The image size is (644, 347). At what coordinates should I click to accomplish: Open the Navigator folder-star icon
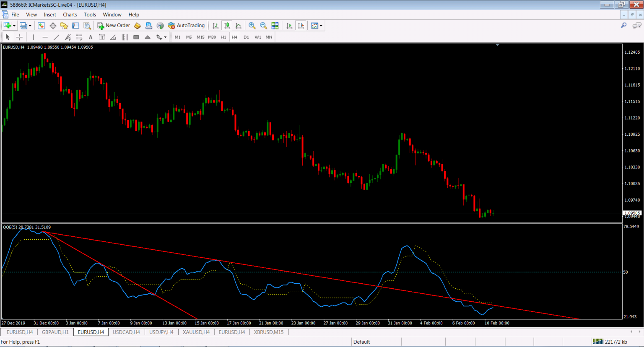coord(64,26)
